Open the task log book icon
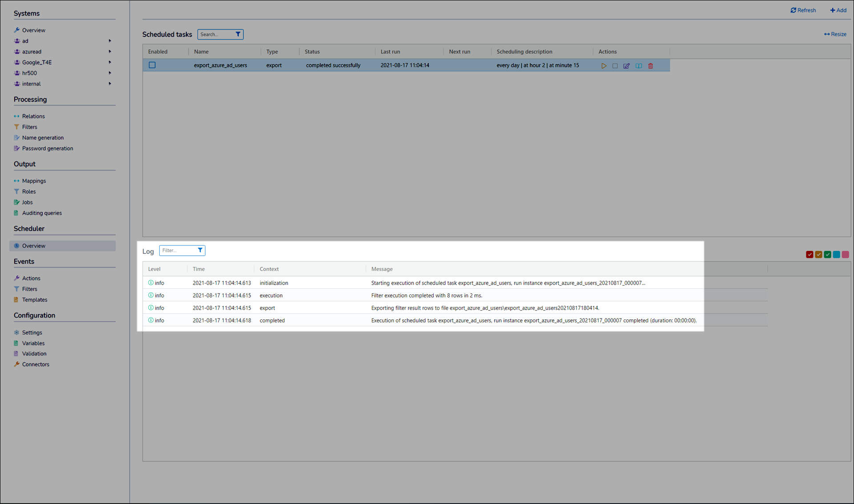 (638, 66)
